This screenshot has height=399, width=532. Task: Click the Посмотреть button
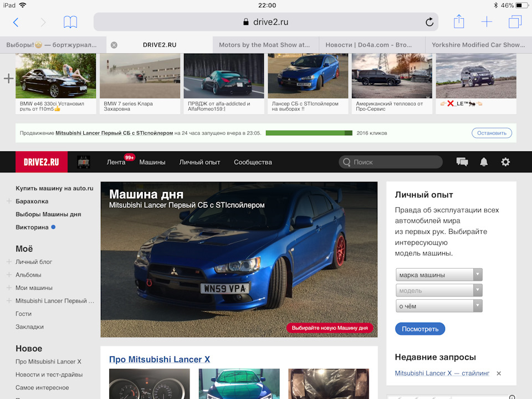point(420,329)
